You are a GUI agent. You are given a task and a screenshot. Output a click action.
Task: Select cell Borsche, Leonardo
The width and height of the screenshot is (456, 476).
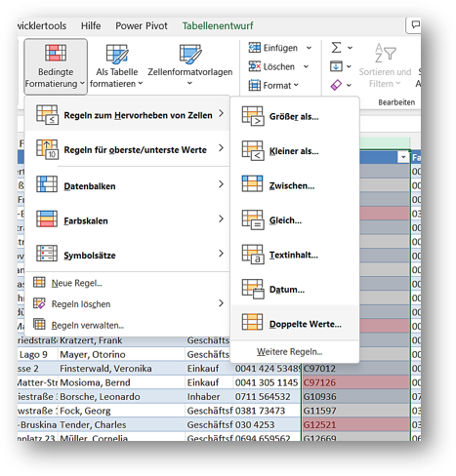pos(121,397)
